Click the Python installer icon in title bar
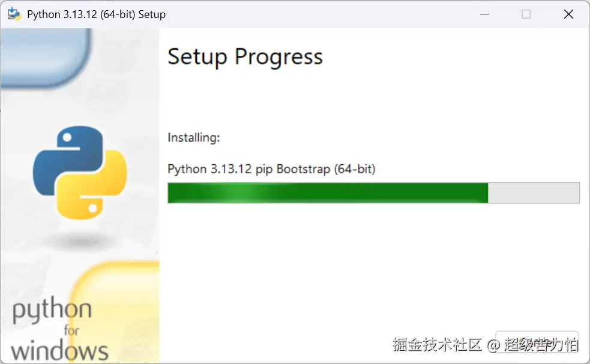The image size is (590, 364). (x=14, y=14)
